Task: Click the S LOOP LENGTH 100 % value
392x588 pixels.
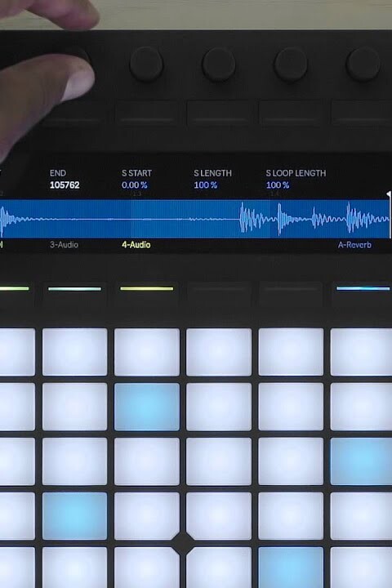Action: coord(278,185)
